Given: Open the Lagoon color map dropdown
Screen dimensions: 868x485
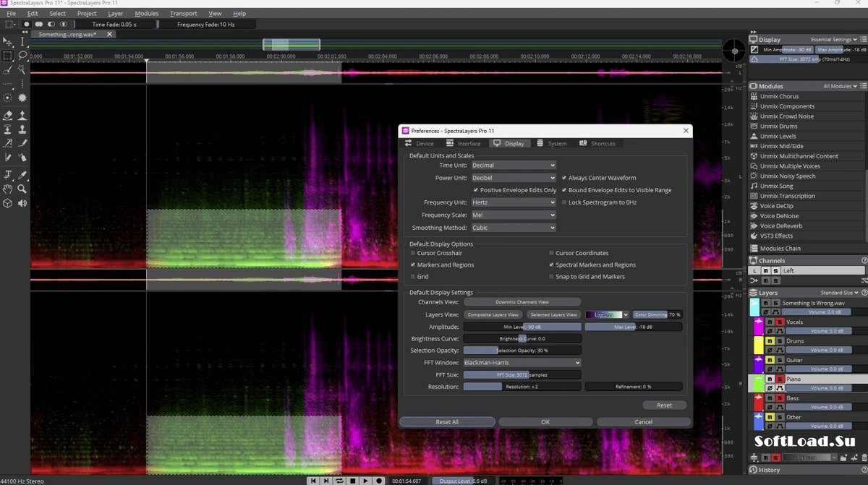Looking at the screenshot, I should point(608,314).
